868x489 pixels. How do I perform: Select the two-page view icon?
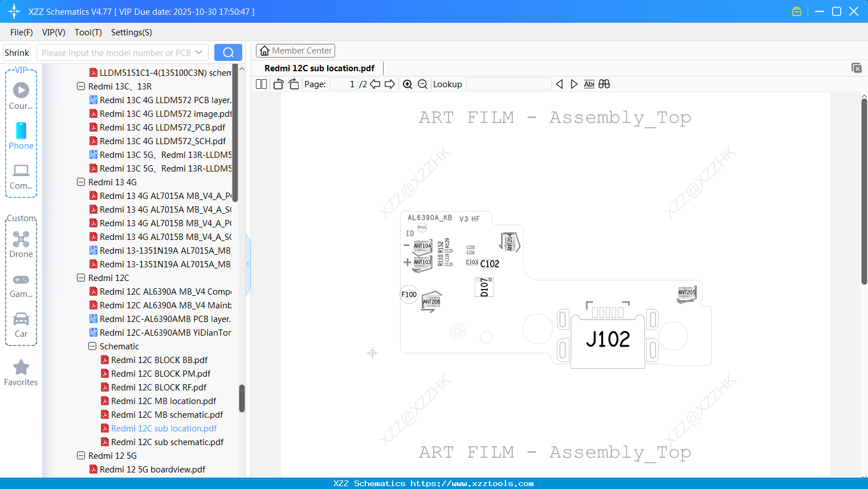[261, 84]
